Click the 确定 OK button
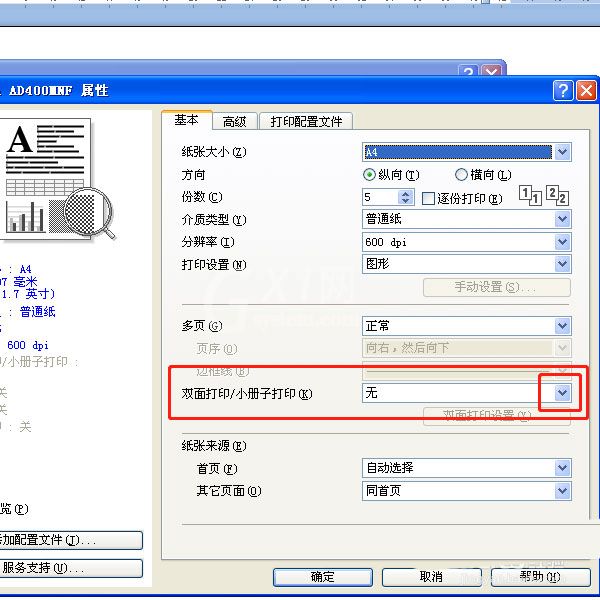The image size is (600, 600). [x=323, y=577]
